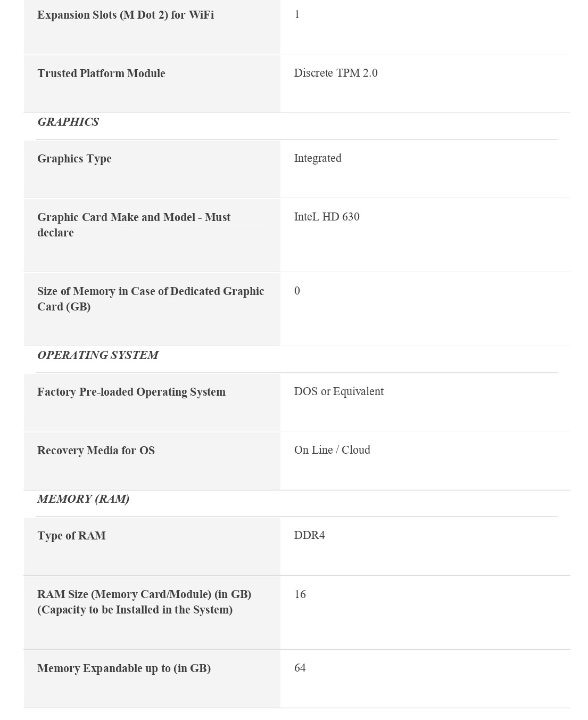Click the Integrated graphics value

tap(318, 158)
